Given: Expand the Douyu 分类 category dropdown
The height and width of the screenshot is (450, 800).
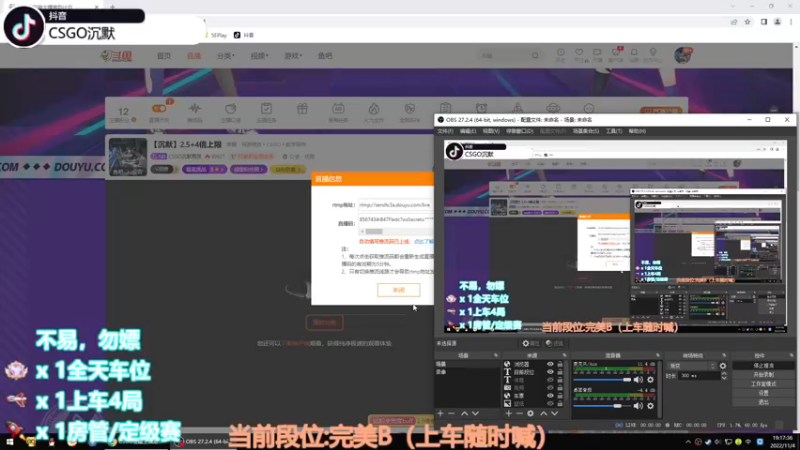Looking at the screenshot, I should (x=226, y=56).
